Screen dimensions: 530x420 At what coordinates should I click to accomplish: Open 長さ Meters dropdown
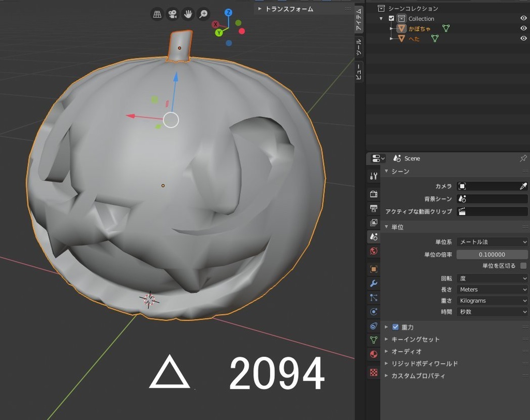(x=492, y=289)
